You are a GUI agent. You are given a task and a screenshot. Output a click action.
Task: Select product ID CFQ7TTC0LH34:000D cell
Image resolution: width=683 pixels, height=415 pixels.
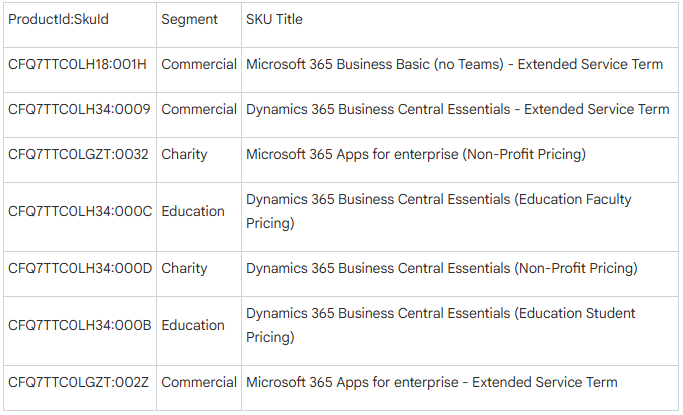point(80,268)
